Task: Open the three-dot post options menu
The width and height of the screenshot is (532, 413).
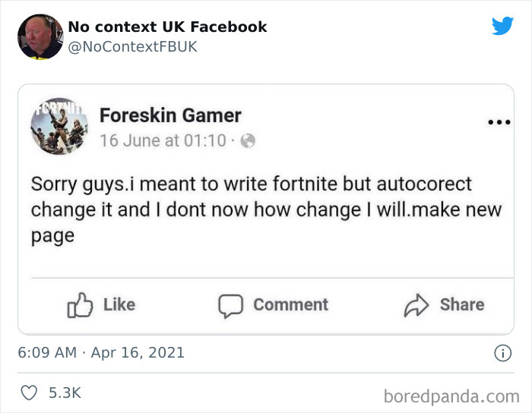Action: pyautogui.click(x=499, y=121)
